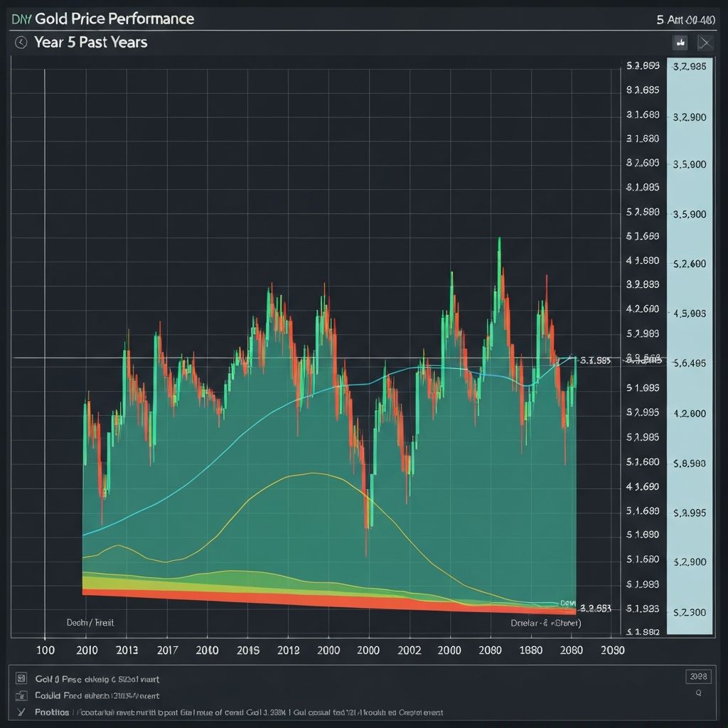Select the bar chart style icon
Screen dimensions: 728x728
point(680,43)
